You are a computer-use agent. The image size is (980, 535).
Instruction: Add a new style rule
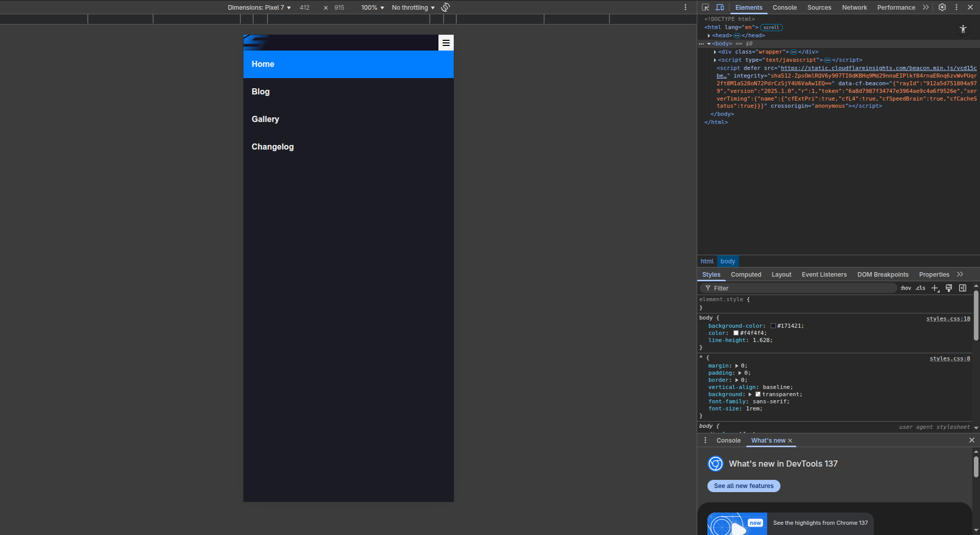(x=935, y=288)
